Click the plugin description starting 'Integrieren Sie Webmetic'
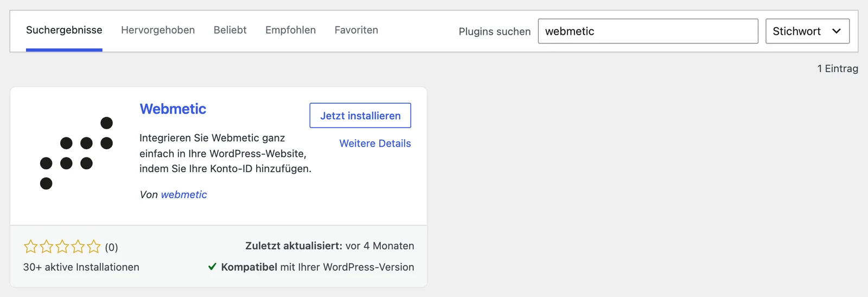868x297 pixels. (x=225, y=153)
